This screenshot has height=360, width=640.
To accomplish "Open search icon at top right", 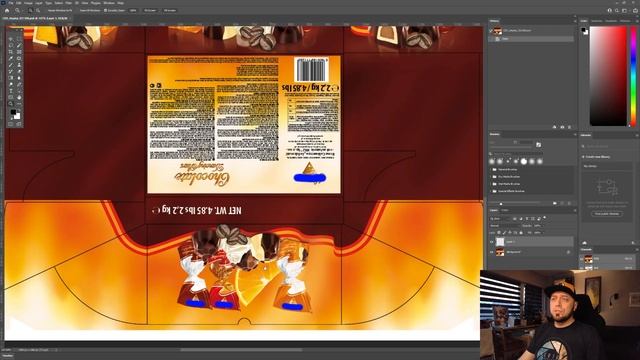I will [617, 11].
